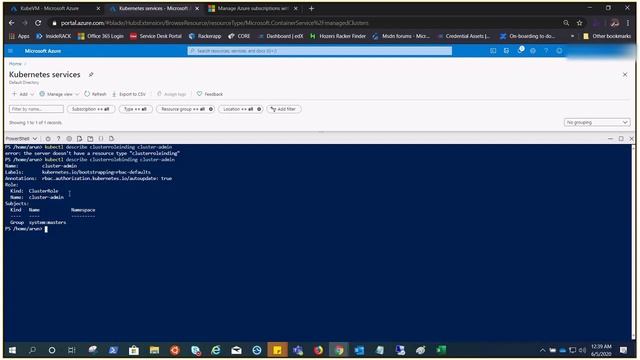The width and height of the screenshot is (640, 360).
Task: Open Chrome three-dot menu
Action: tap(628, 23)
